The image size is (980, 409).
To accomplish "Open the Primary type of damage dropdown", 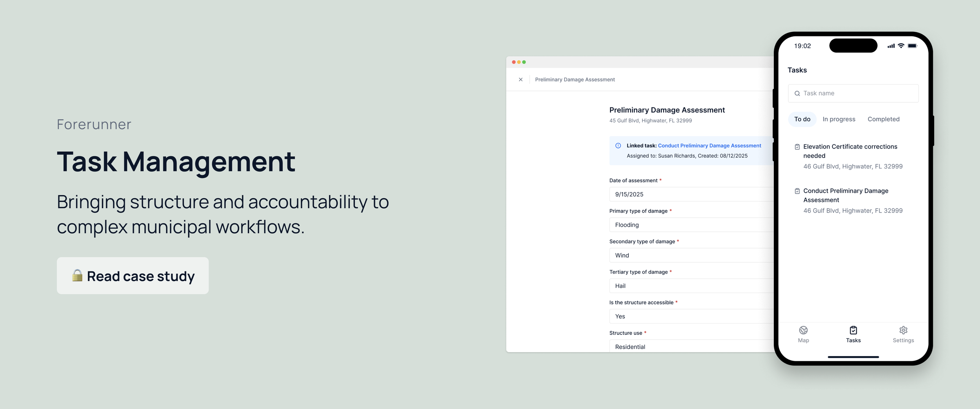I will [x=691, y=225].
